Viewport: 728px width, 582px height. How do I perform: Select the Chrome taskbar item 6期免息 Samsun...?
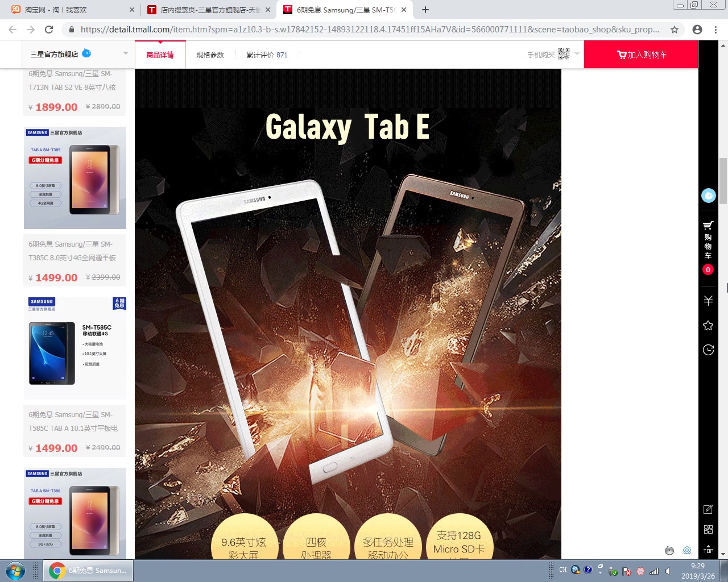(88, 571)
